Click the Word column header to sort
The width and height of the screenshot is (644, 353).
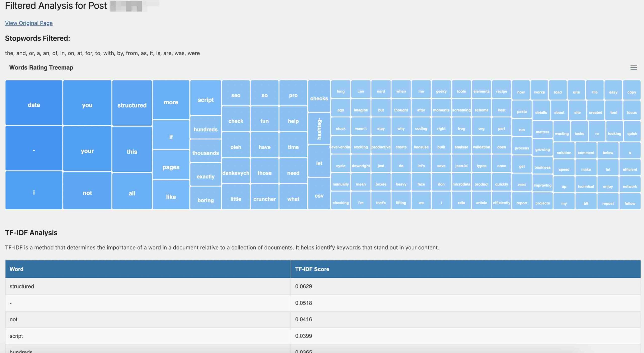pyautogui.click(x=17, y=269)
